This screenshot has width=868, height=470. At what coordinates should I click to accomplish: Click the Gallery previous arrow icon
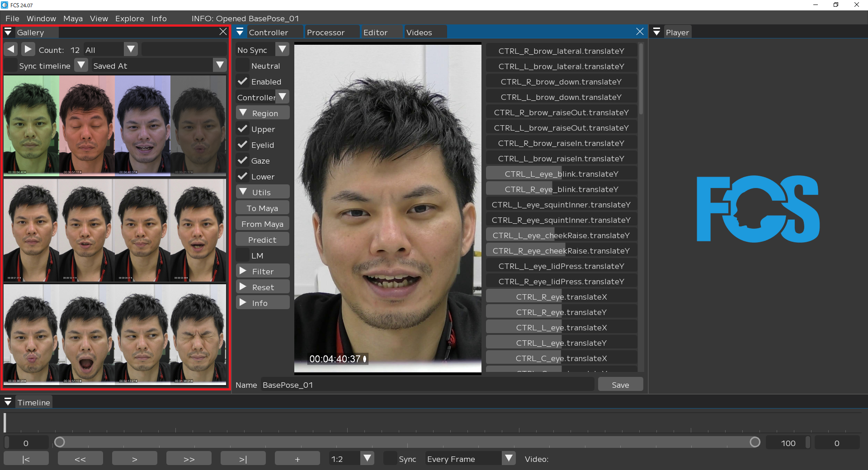(x=11, y=49)
